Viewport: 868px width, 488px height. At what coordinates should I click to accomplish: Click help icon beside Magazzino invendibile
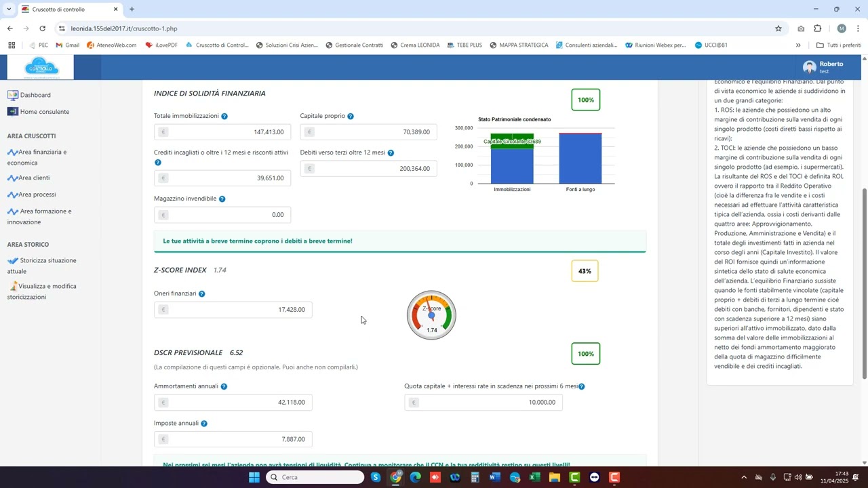pos(222,199)
